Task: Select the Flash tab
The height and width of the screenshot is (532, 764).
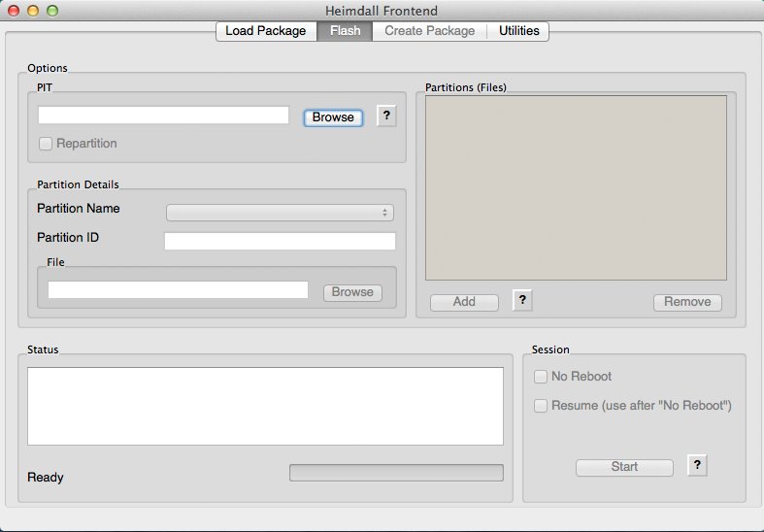Action: pyautogui.click(x=345, y=31)
